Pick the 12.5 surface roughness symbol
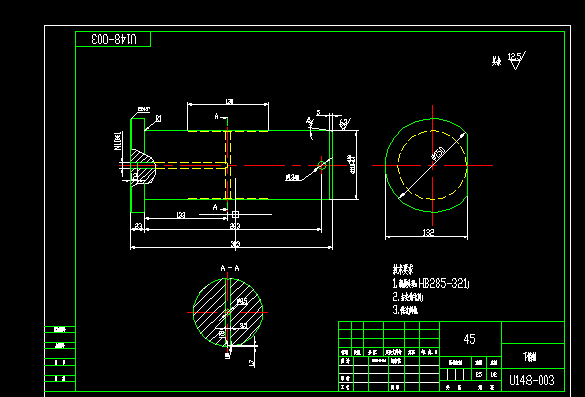 tap(516, 60)
